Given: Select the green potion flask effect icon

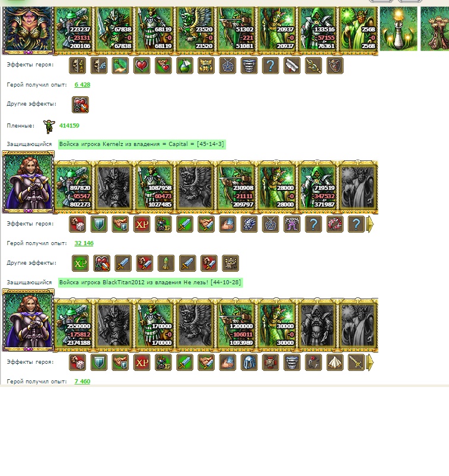Looking at the screenshot, I should (184, 65).
